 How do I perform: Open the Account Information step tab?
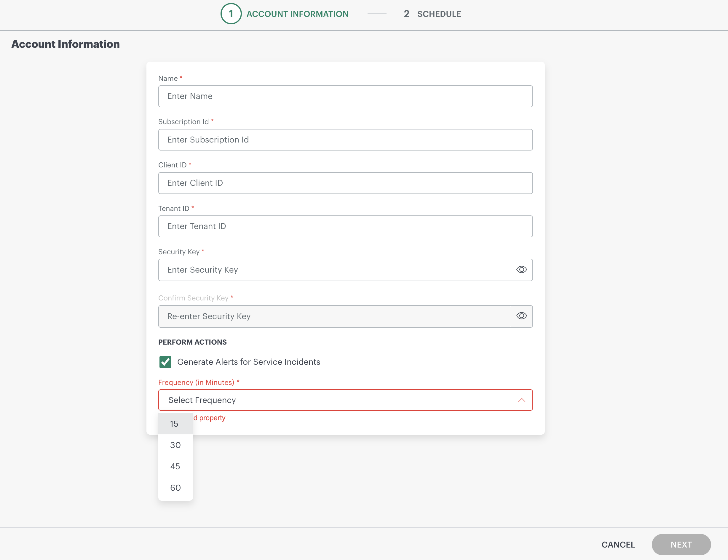click(x=297, y=14)
